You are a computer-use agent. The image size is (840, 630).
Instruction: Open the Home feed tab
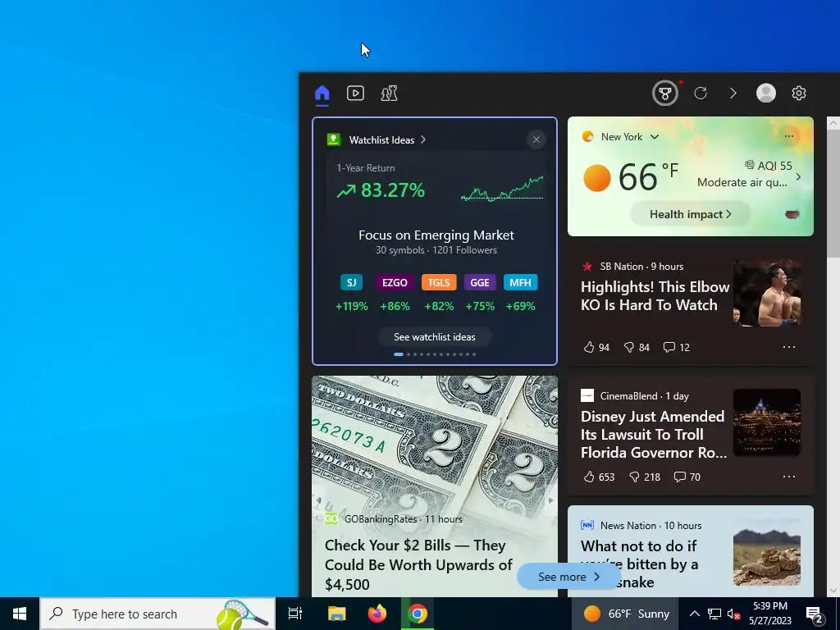tap(322, 94)
